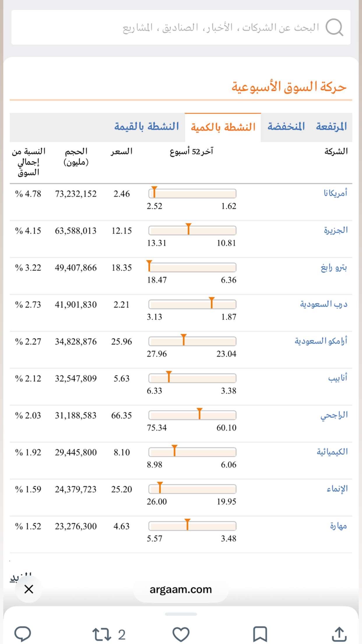The width and height of the screenshot is (362, 644).
Task: Open أمريكانا company link
Action: (x=335, y=193)
